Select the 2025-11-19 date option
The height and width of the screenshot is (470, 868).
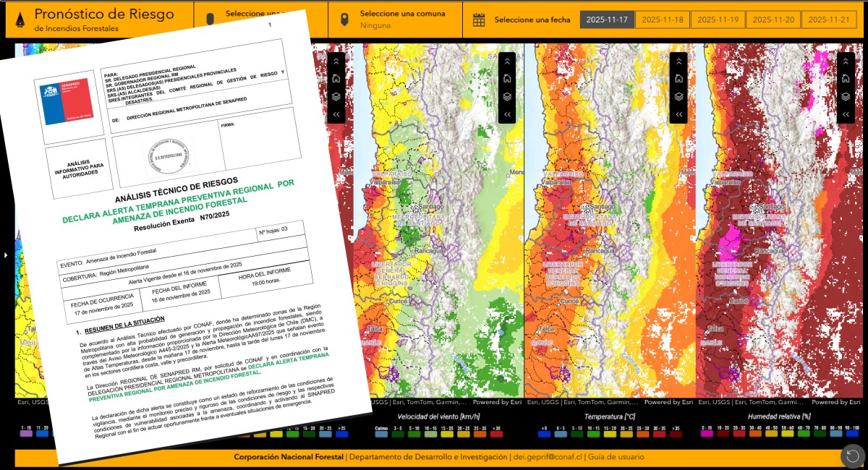pyautogui.click(x=717, y=20)
